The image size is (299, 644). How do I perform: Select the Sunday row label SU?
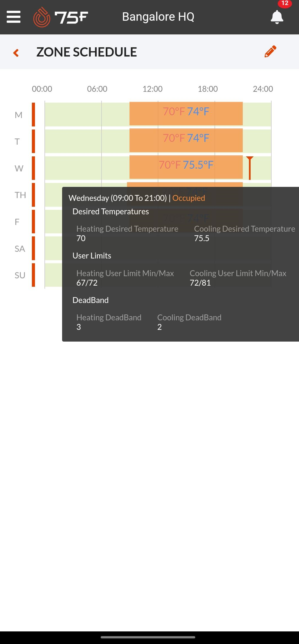pos(20,275)
